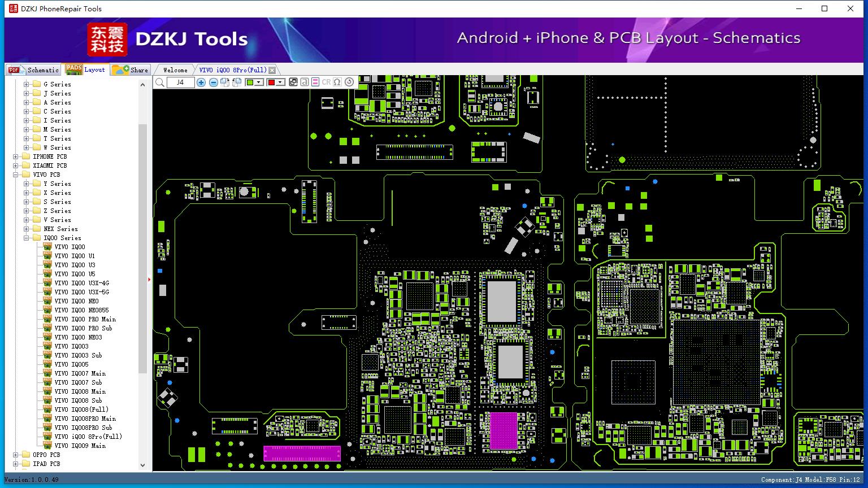Toggle the omega resistance icon
Screen dimensions: 868x488
click(337, 82)
